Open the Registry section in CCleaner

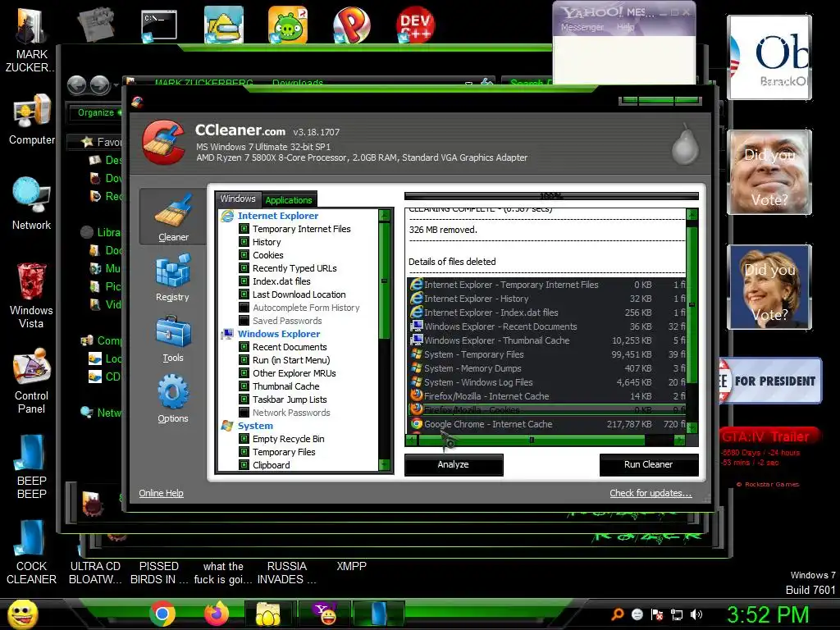pos(172,277)
